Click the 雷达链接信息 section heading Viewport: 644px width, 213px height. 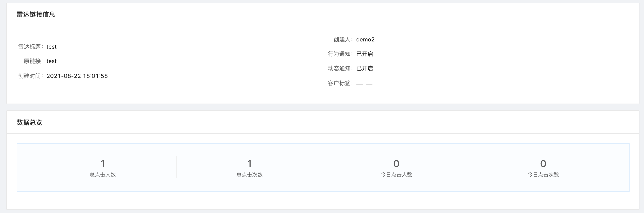pyautogui.click(x=36, y=14)
